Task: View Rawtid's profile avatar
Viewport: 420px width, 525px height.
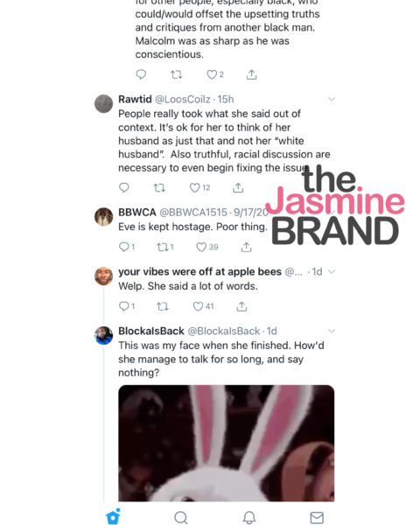Action: tap(104, 103)
